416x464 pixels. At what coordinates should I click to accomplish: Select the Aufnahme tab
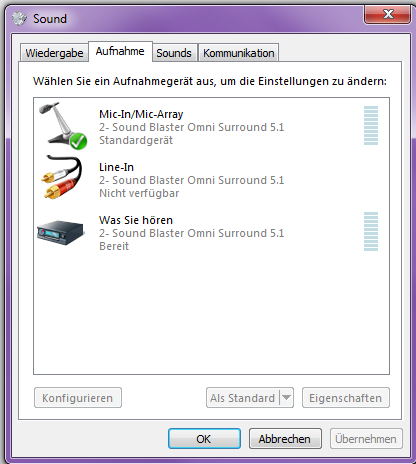120,51
